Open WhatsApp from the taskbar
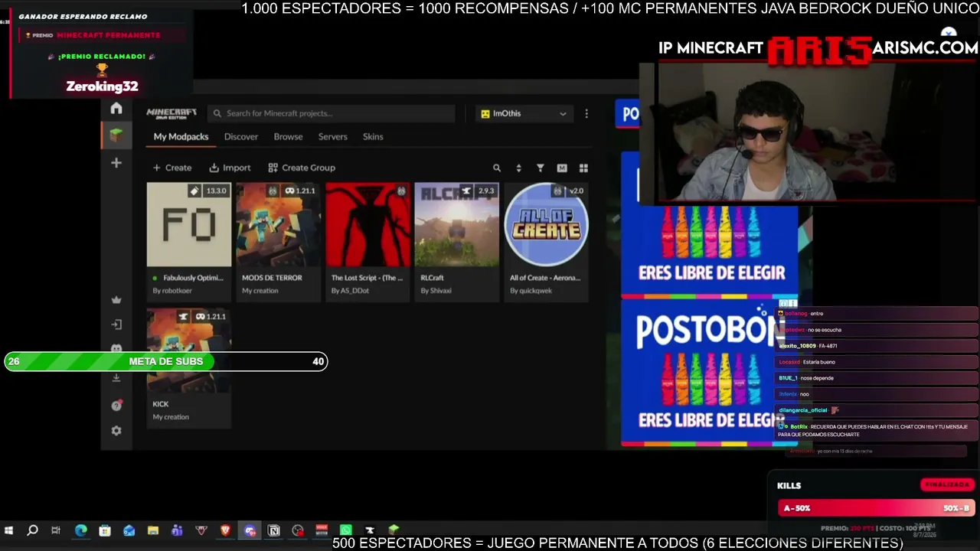This screenshot has width=980, height=551. [346, 530]
